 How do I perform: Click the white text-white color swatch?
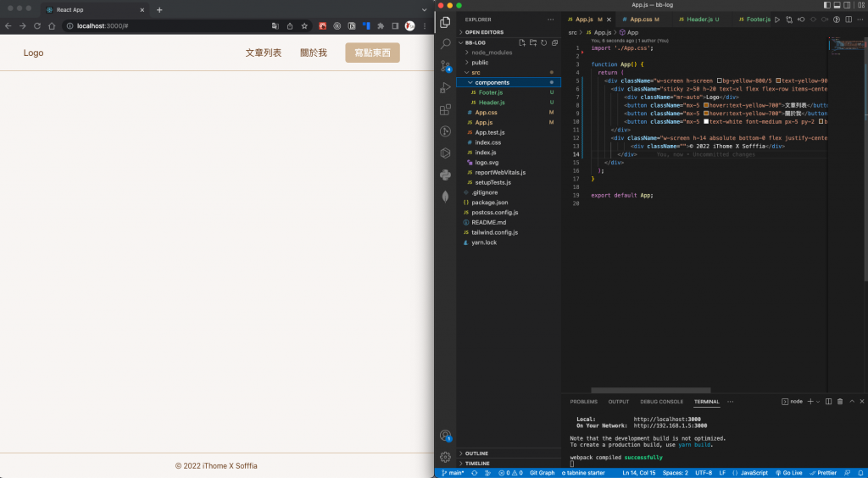pos(706,122)
